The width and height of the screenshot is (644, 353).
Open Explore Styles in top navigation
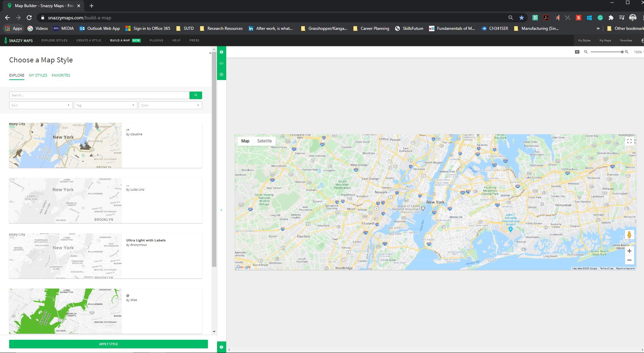54,40
